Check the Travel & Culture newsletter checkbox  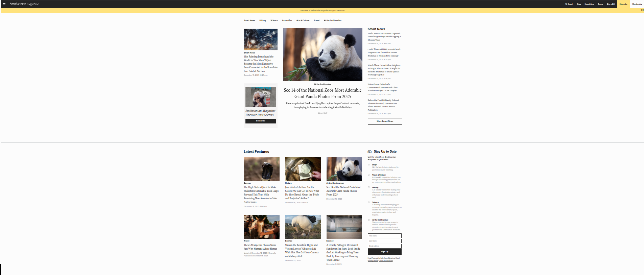369,175
